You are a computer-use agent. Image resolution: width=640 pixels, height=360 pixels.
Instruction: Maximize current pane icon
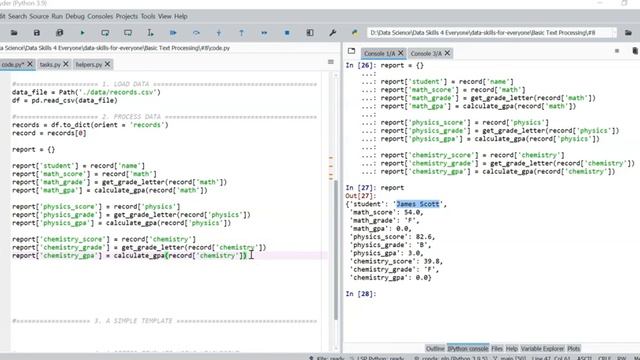point(310,33)
